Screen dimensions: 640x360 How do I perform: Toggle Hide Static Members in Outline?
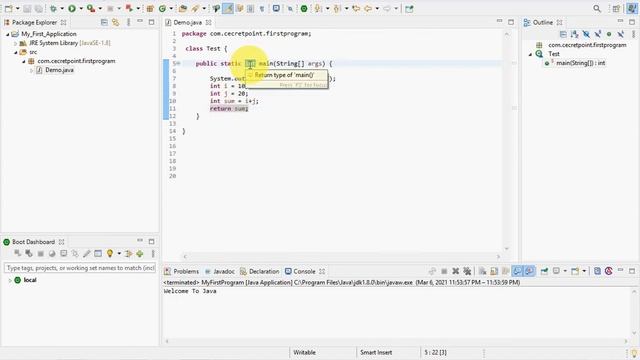pos(598,34)
